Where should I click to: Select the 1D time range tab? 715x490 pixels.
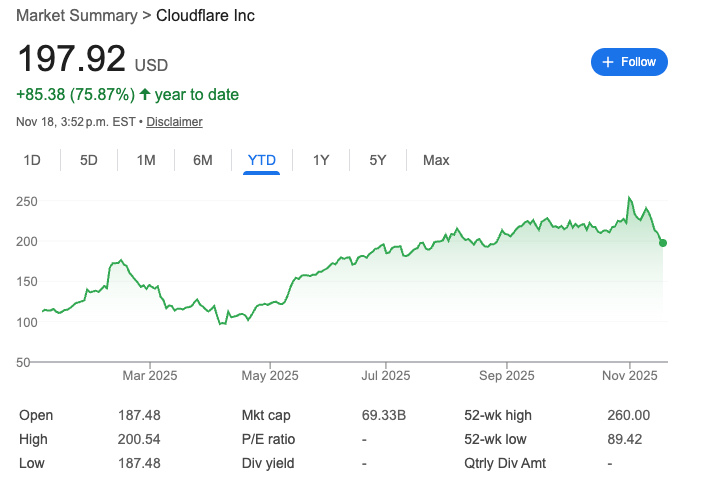click(32, 160)
